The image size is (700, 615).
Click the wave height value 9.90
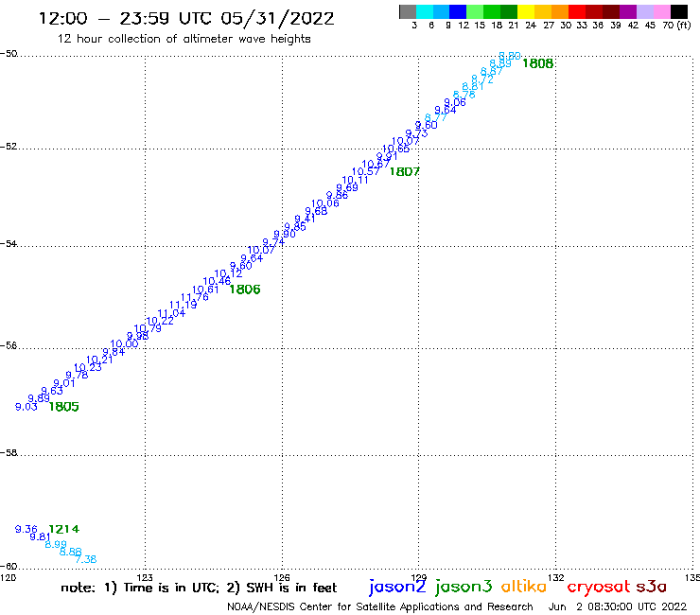click(x=285, y=234)
